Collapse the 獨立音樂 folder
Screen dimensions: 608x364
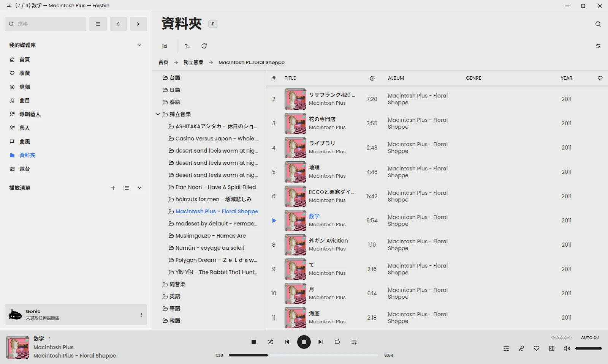pyautogui.click(x=158, y=114)
